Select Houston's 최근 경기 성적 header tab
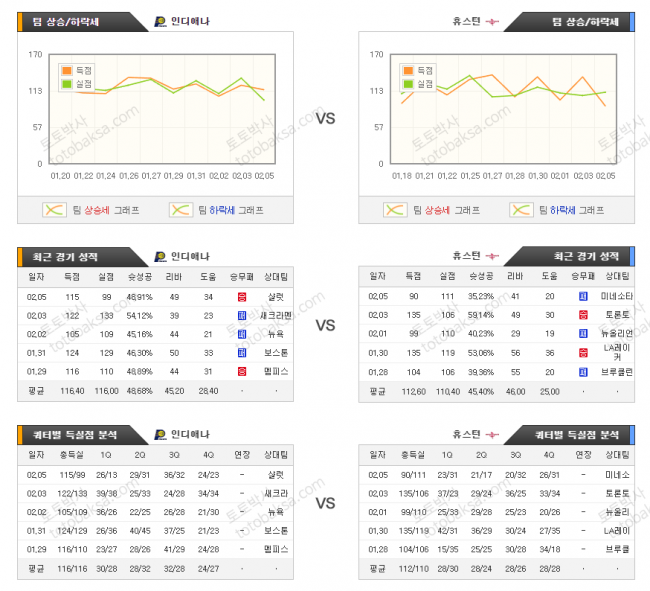The width and height of the screenshot is (650, 591). [x=587, y=256]
